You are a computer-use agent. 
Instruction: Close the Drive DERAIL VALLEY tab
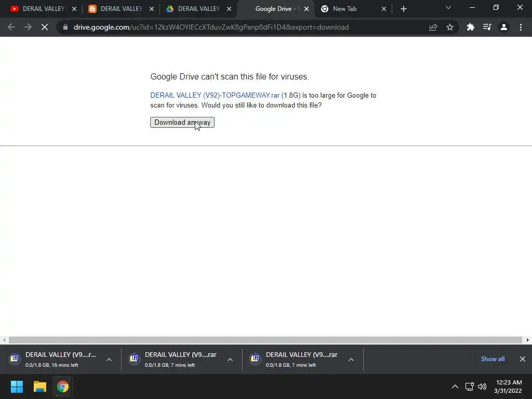pos(229,9)
